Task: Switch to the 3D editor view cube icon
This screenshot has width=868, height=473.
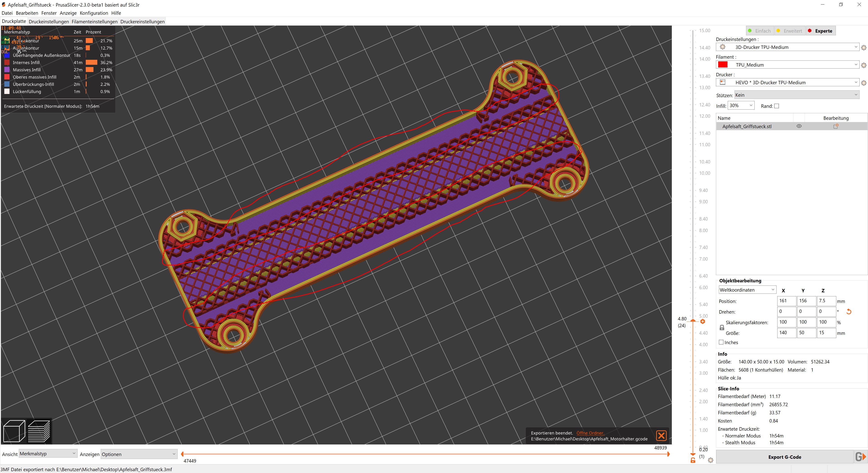Action: pyautogui.click(x=14, y=431)
